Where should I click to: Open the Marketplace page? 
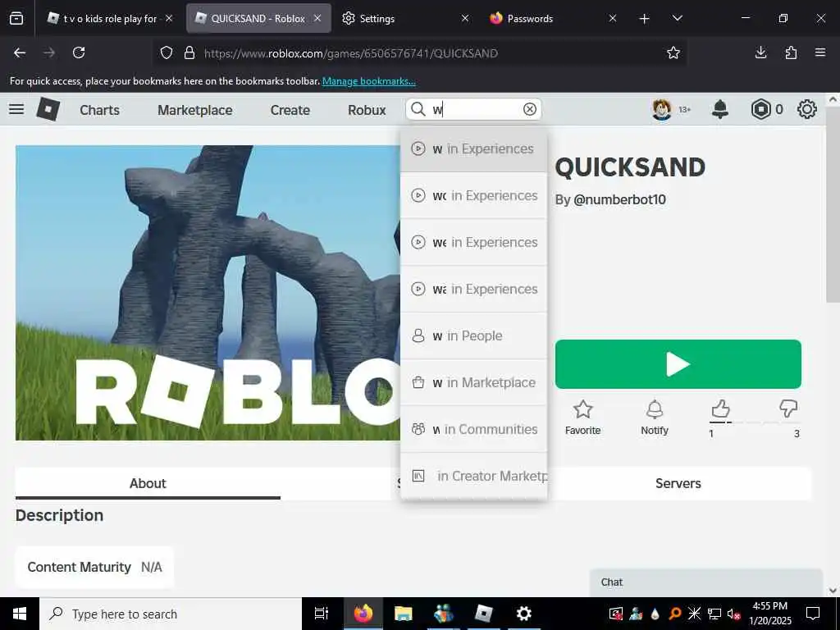195,110
